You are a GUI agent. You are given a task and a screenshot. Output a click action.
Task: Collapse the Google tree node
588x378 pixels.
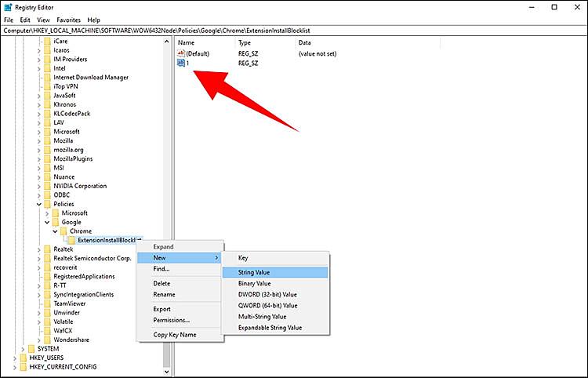pos(47,222)
